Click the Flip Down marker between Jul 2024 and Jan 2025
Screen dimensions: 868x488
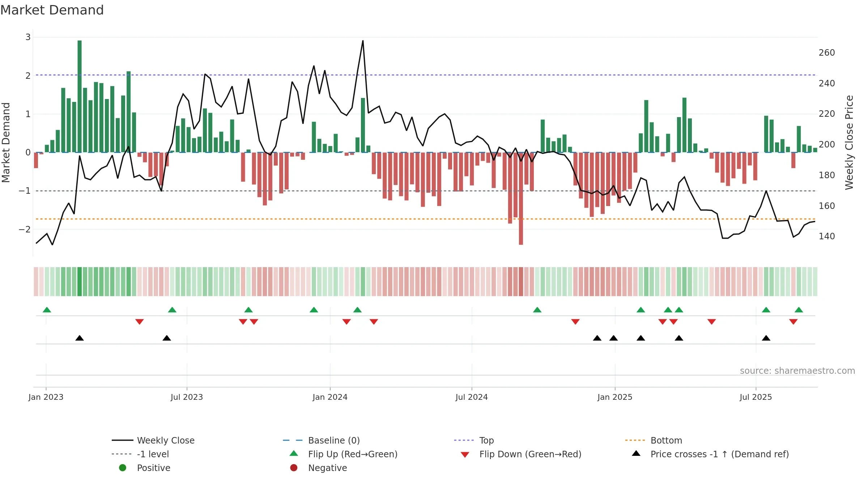coord(575,322)
